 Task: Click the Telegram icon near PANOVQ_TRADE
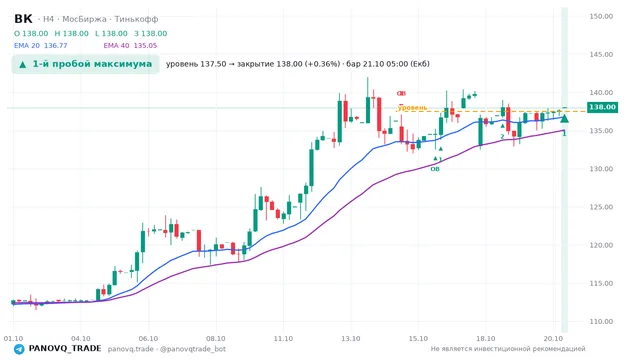click(x=19, y=349)
